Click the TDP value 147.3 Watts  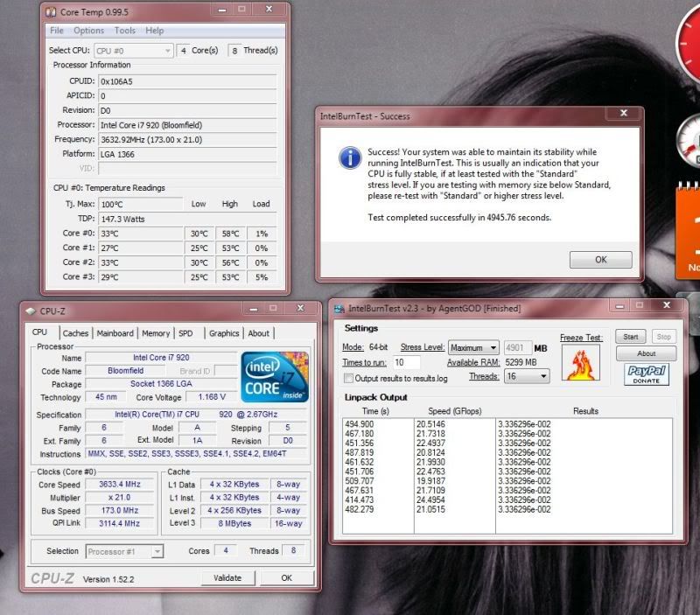coord(187,219)
